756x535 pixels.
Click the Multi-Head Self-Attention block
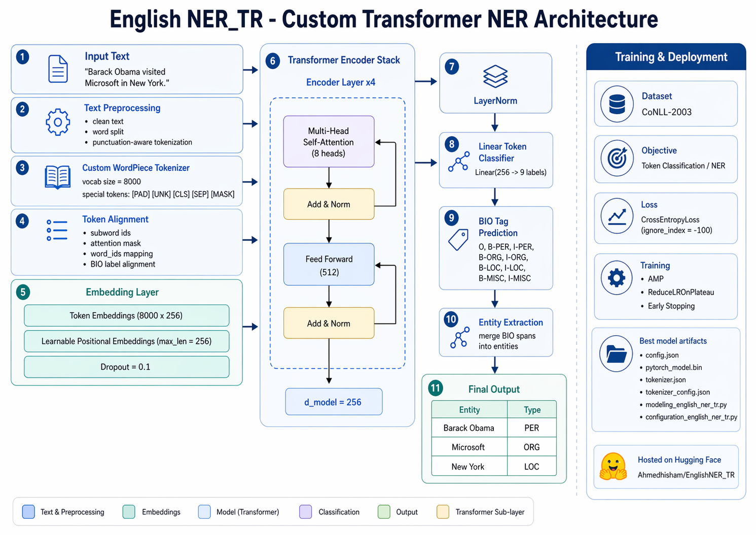pyautogui.click(x=329, y=141)
